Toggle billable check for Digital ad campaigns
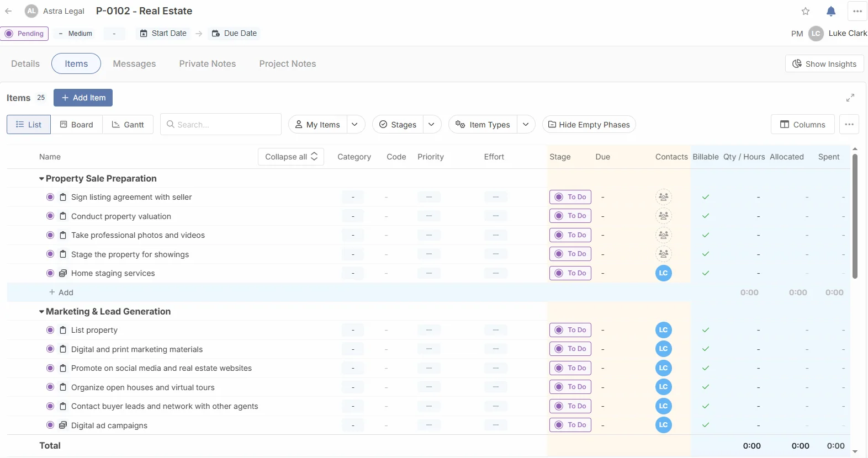This screenshot has height=458, width=868. tap(706, 425)
